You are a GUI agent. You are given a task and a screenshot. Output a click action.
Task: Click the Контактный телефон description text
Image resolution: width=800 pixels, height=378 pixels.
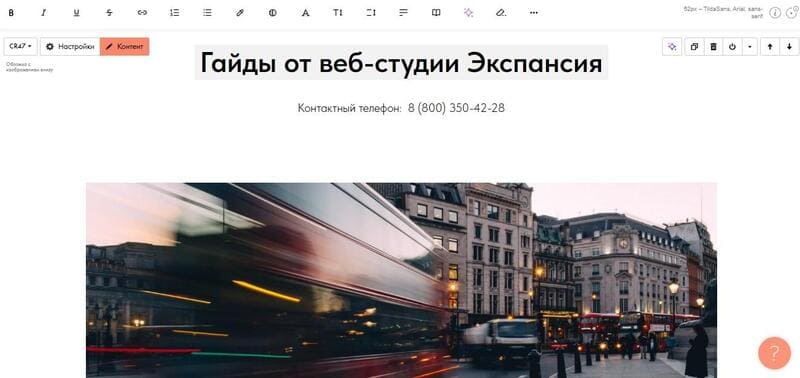[x=401, y=108]
